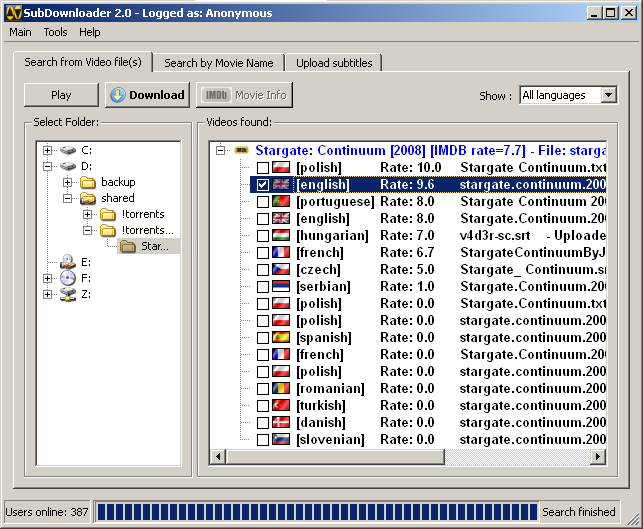
Task: Click the C: hard drive icon
Action: (68, 150)
